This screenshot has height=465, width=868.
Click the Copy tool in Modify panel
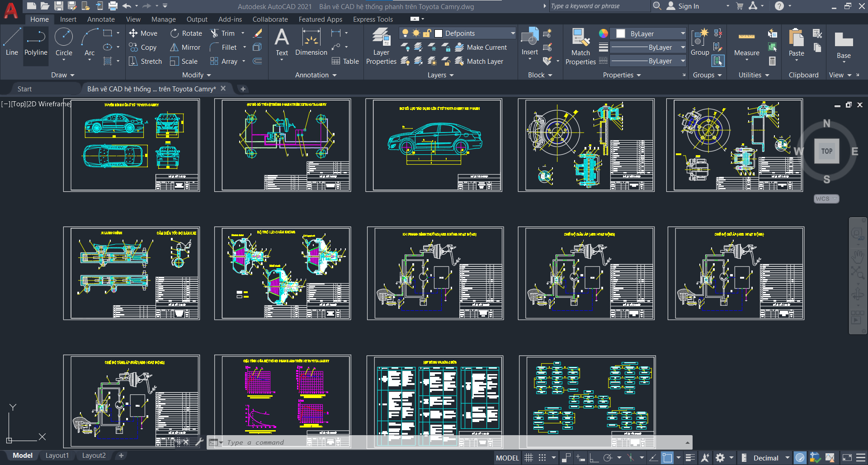coord(142,47)
